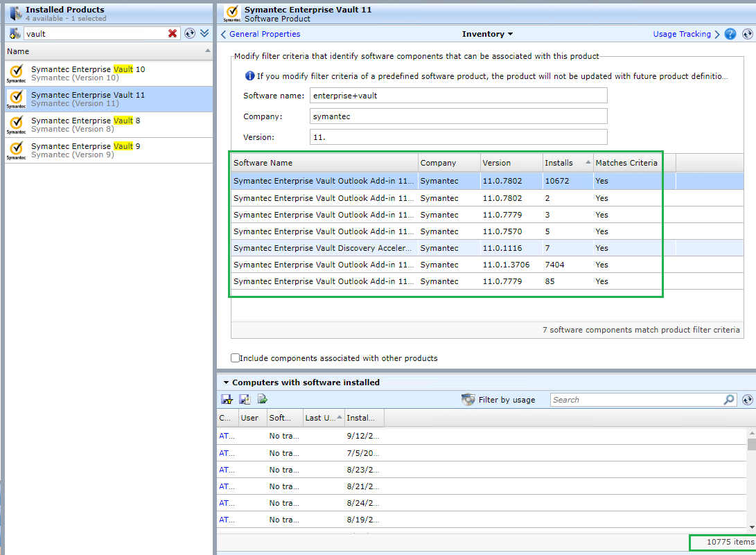The width and height of the screenshot is (756, 555).
Task: Click the Software name input field
Action: pyautogui.click(x=459, y=96)
